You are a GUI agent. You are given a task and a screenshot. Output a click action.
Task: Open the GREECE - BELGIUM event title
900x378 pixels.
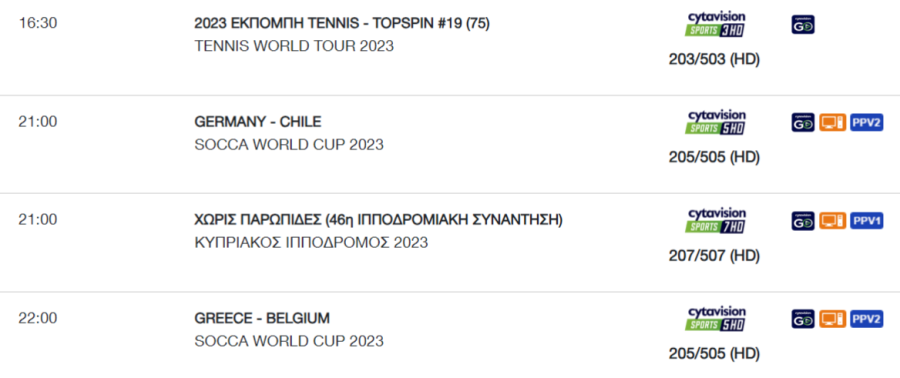(262, 318)
